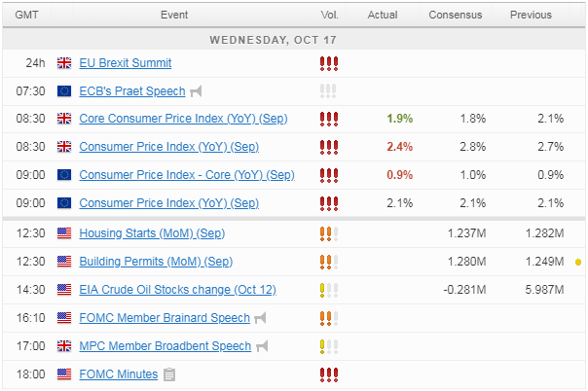Click the yellow volatility icon for EIA Crude Oil
The image size is (588, 391).
click(329, 290)
